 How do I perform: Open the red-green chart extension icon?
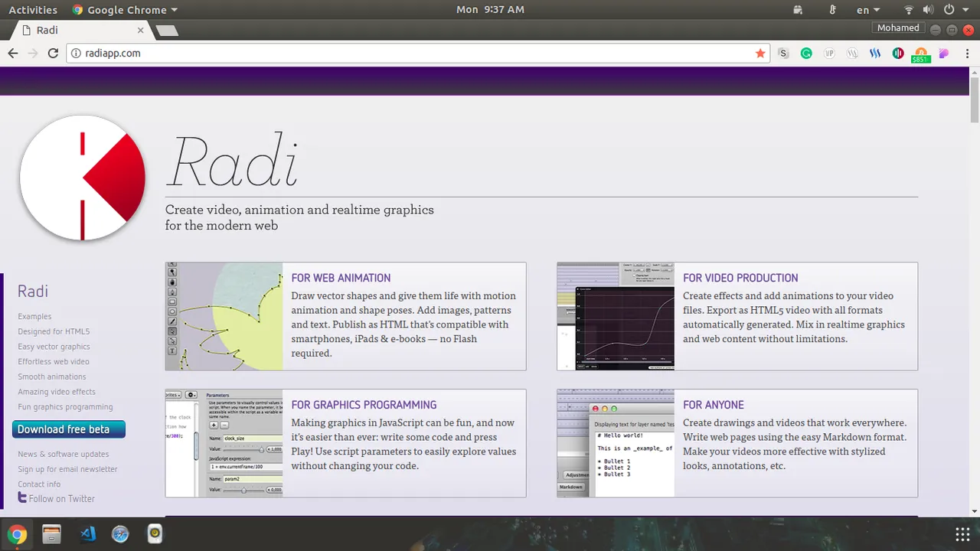pyautogui.click(x=898, y=53)
